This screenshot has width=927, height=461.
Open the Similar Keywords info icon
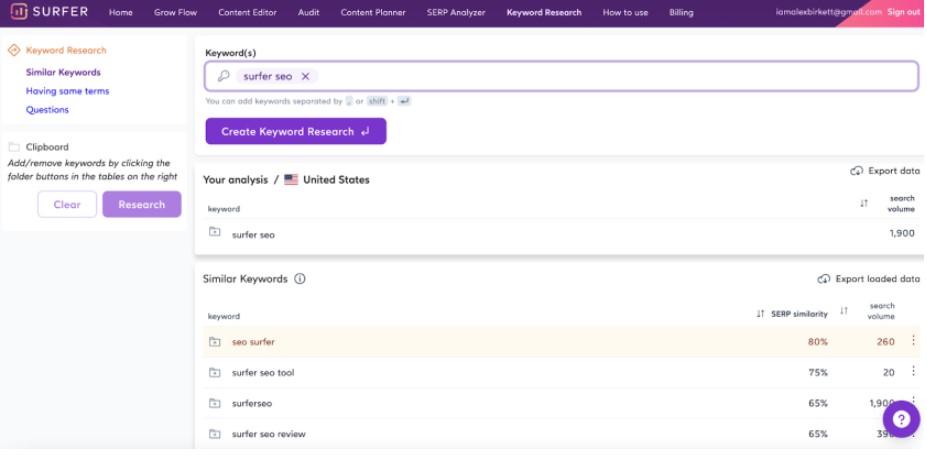(x=300, y=279)
